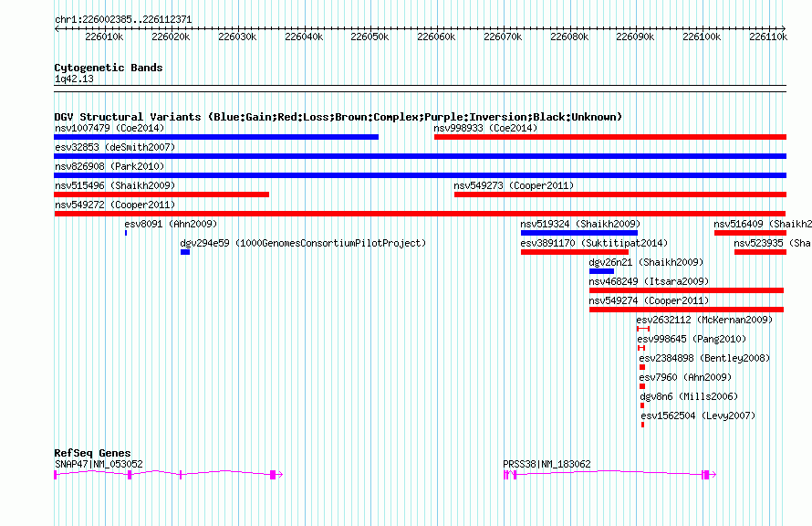Click the dgv8n6 (Mills2006) red marker
The image size is (812, 526).
(642, 405)
